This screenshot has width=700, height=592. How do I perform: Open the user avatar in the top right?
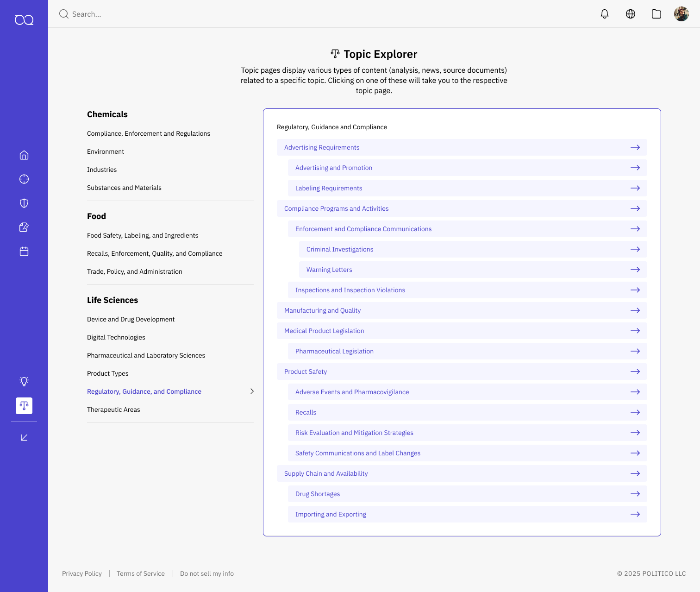(x=681, y=14)
